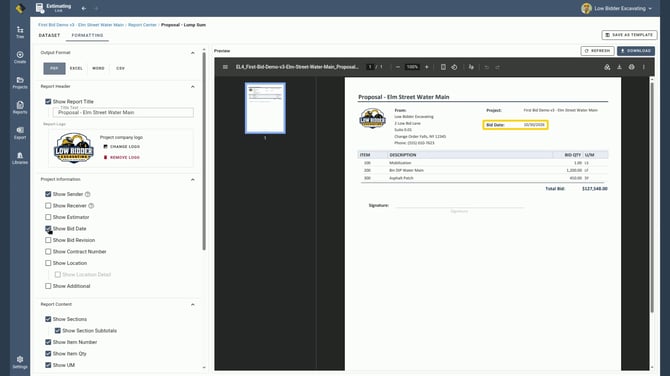Screen dimensions: 670x376
Task: Open the Tree view in sidebar
Action: pyautogui.click(x=20, y=32)
